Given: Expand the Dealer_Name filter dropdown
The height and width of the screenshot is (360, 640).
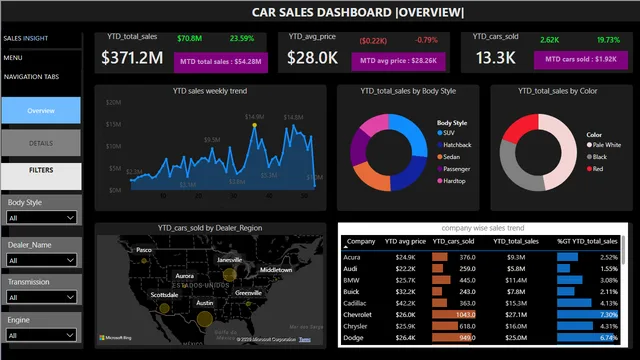Looking at the screenshot, I should pyautogui.click(x=41, y=260).
